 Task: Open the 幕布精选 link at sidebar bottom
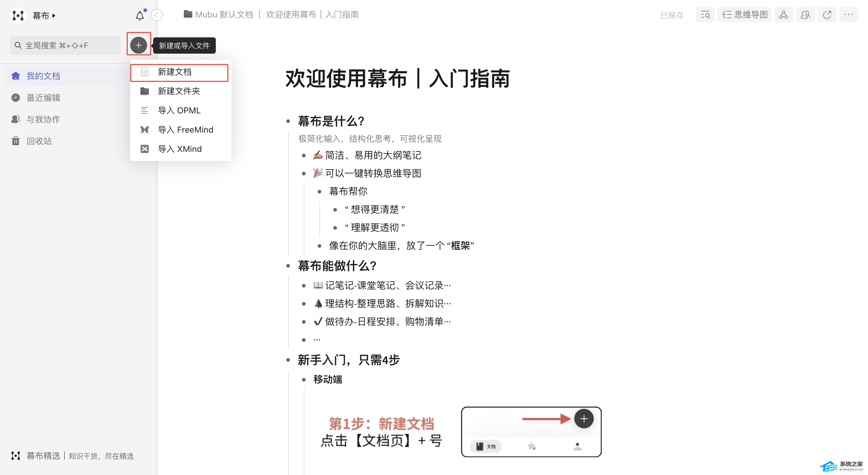click(72, 456)
